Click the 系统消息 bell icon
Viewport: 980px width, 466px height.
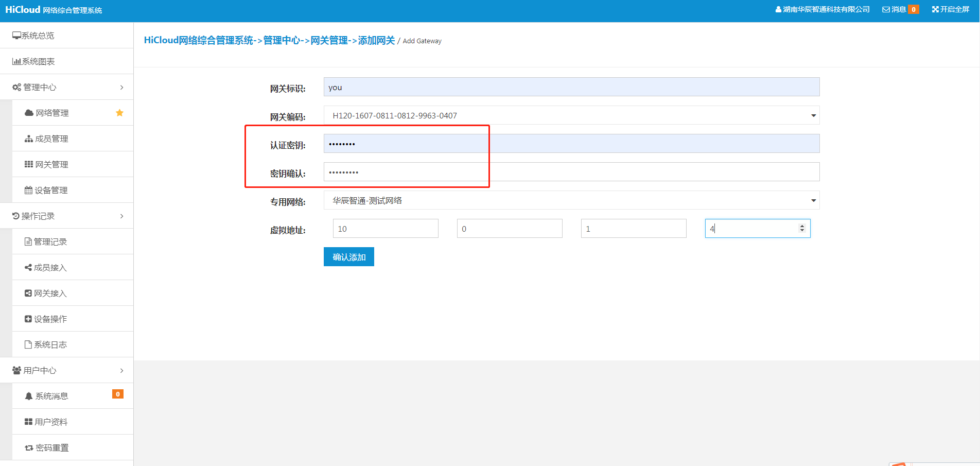tap(29, 396)
